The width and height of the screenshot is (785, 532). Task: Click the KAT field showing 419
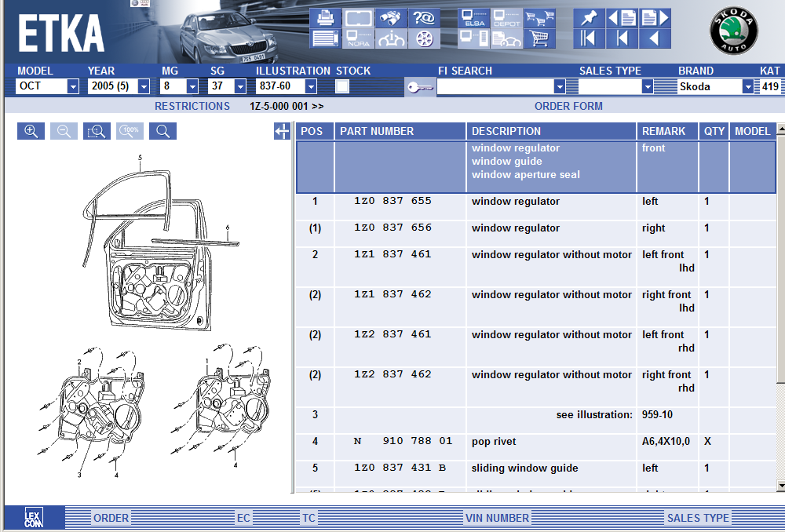click(770, 86)
